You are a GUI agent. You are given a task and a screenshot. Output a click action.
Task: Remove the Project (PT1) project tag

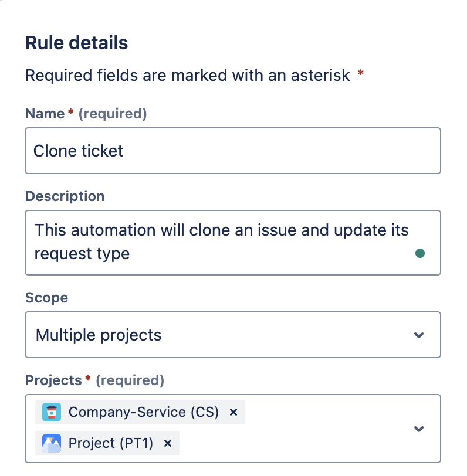(168, 443)
